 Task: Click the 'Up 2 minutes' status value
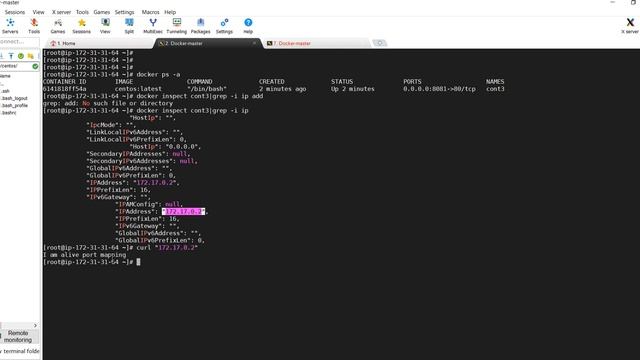point(353,89)
